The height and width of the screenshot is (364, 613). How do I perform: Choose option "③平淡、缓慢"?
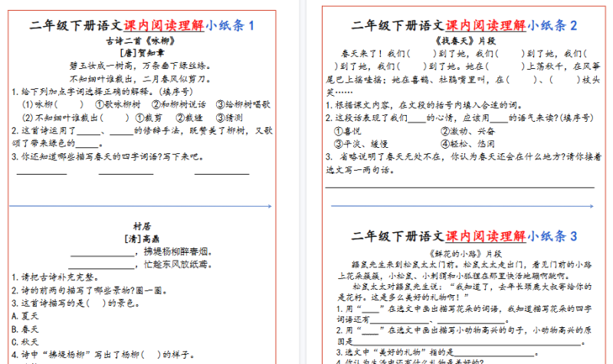pyautogui.click(x=361, y=143)
